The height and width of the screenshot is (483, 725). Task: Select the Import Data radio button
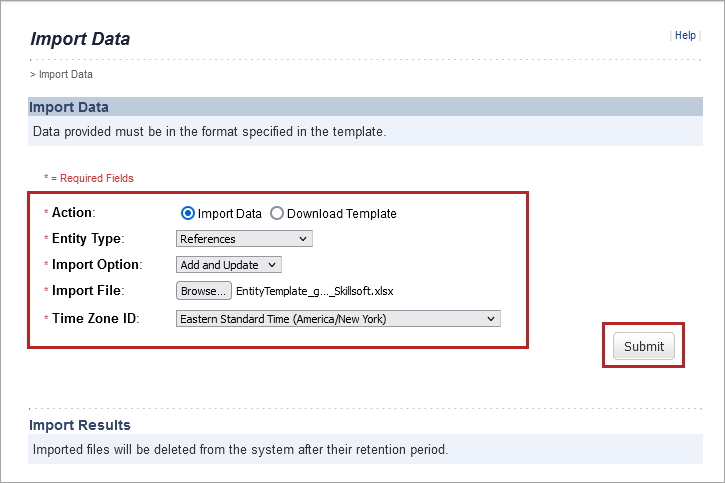[x=187, y=213]
